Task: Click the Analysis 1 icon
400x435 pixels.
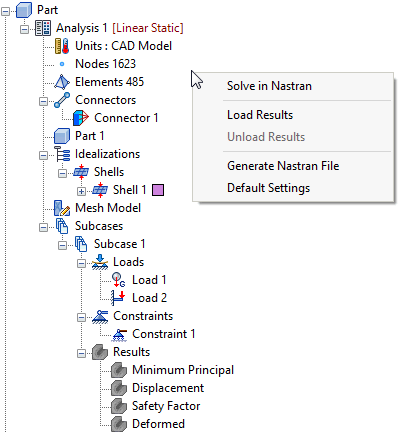Action: pyautogui.click(x=43, y=28)
